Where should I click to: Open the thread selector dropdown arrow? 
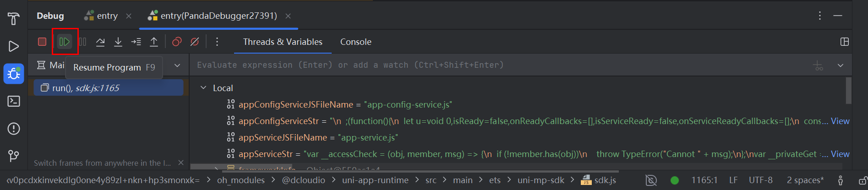click(177, 65)
